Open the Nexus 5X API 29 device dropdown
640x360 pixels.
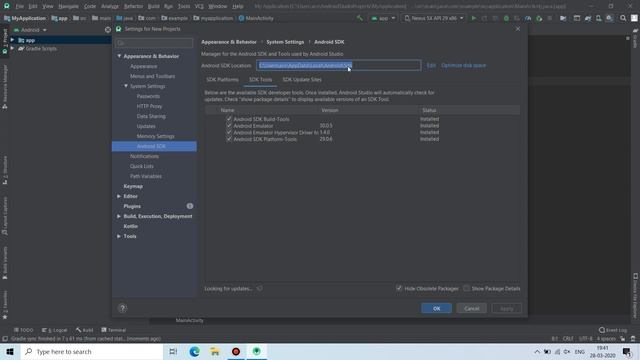click(434, 18)
